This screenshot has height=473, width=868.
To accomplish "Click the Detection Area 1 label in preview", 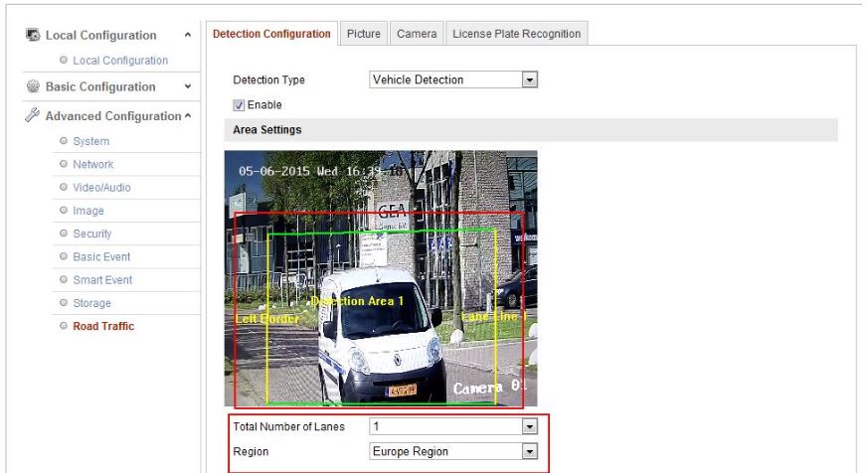I will (357, 301).
